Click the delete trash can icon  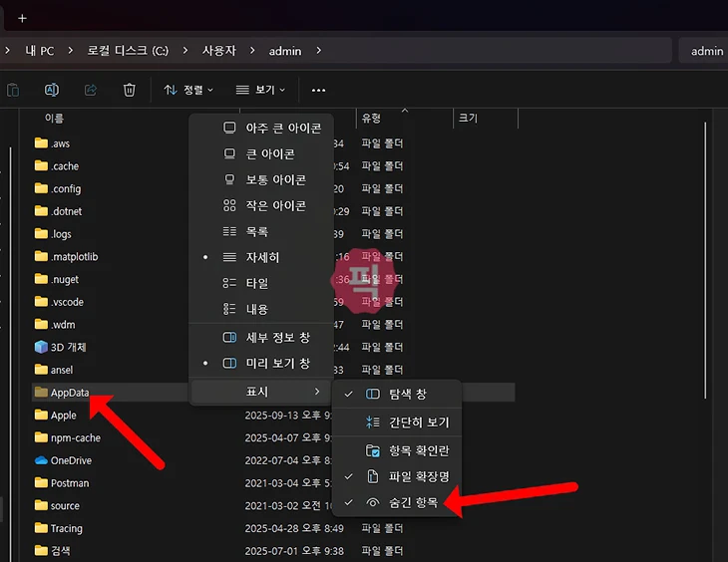(x=129, y=90)
